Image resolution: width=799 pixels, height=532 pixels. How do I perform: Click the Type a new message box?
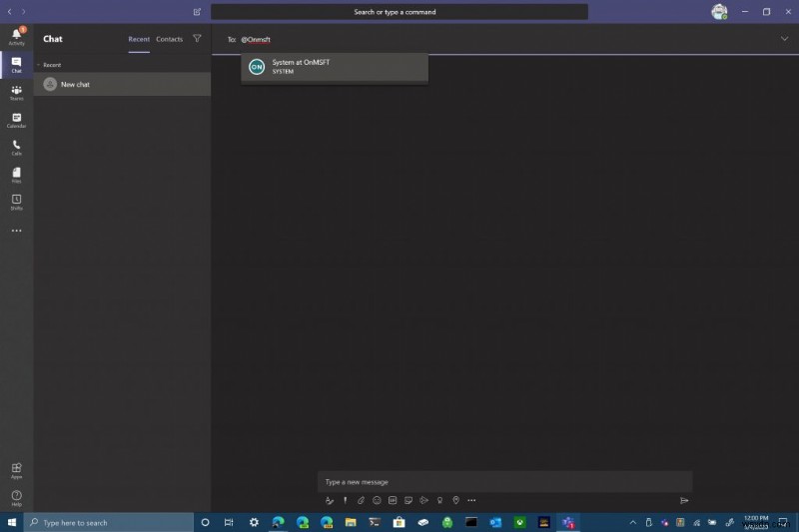pyautogui.click(x=504, y=482)
